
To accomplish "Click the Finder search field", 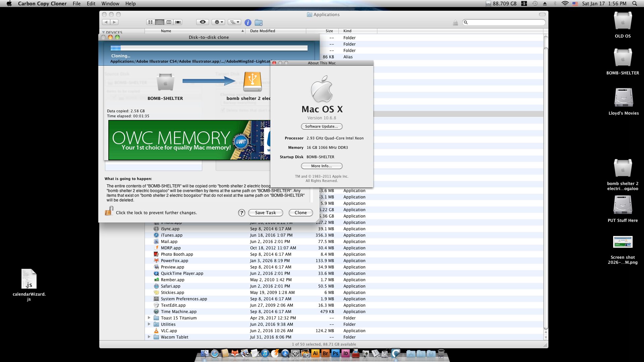I will pos(505,22).
